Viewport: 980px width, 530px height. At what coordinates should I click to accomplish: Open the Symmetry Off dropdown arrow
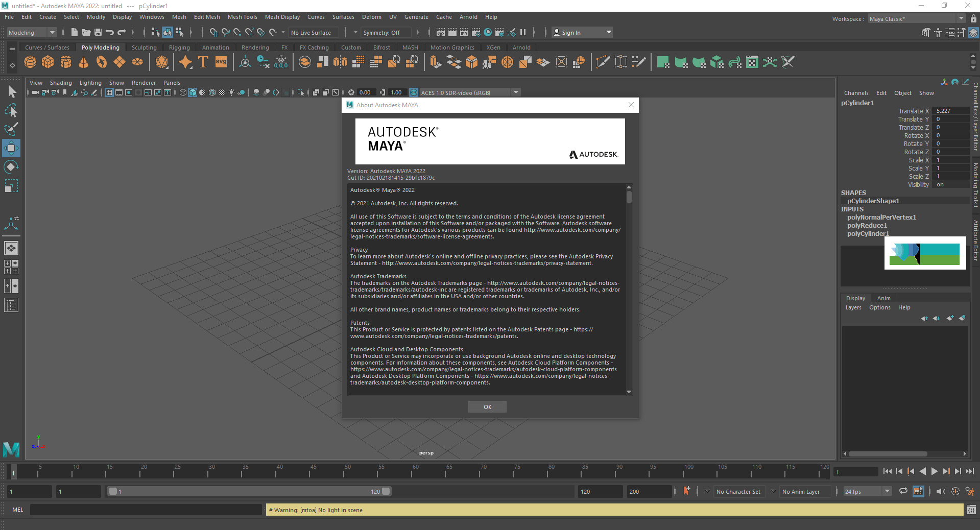tap(355, 32)
